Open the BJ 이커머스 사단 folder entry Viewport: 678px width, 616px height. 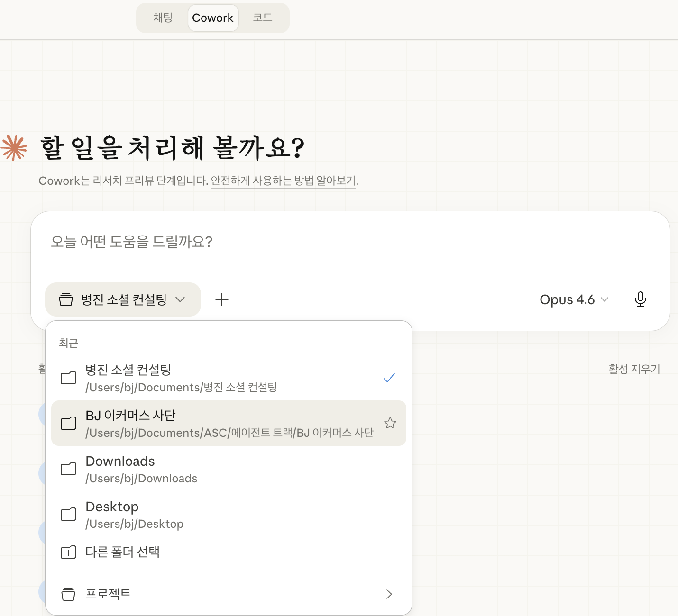click(190, 423)
